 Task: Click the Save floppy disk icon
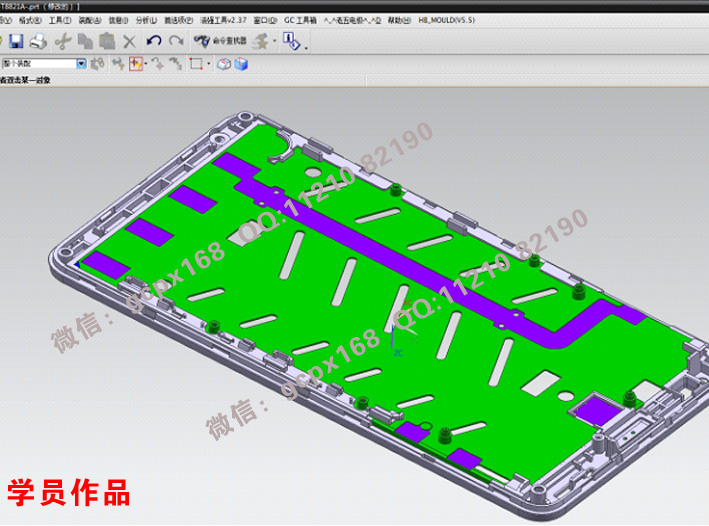point(16,41)
